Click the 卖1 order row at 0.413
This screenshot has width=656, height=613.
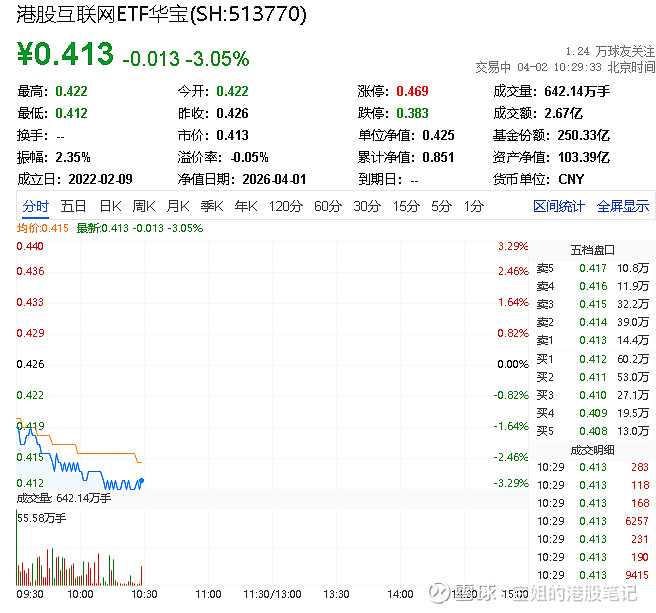(x=592, y=340)
